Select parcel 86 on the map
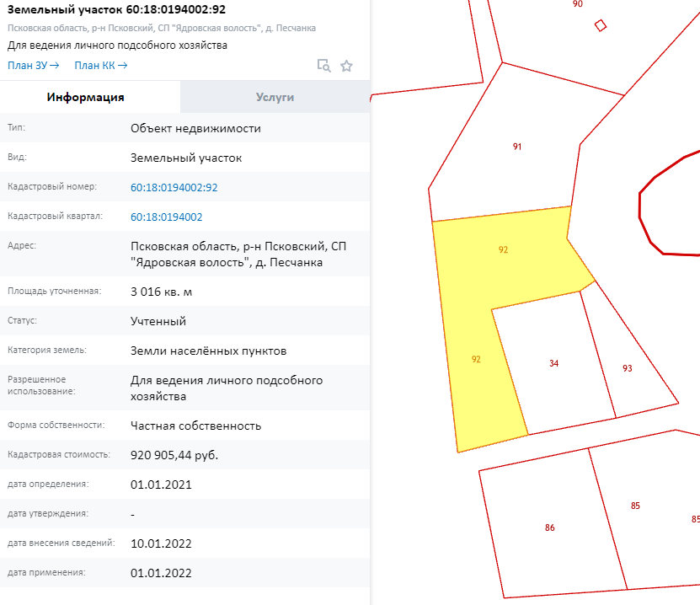 pos(549,527)
